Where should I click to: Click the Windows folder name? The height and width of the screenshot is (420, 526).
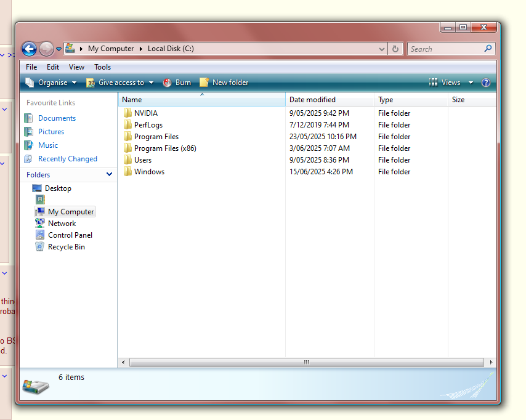point(149,172)
